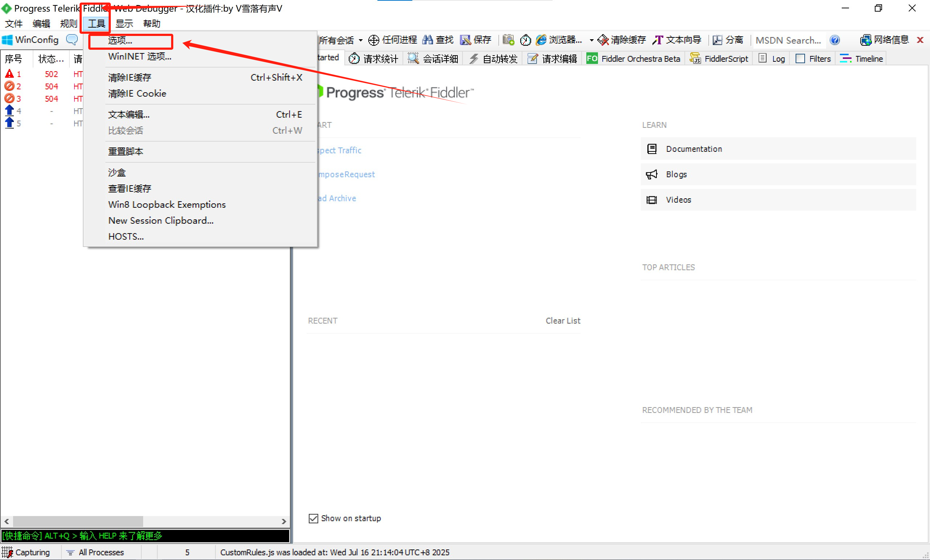This screenshot has height=560, width=930.
Task: Click Clear Cache (清除缓存) toolbar icon
Action: tap(603, 40)
